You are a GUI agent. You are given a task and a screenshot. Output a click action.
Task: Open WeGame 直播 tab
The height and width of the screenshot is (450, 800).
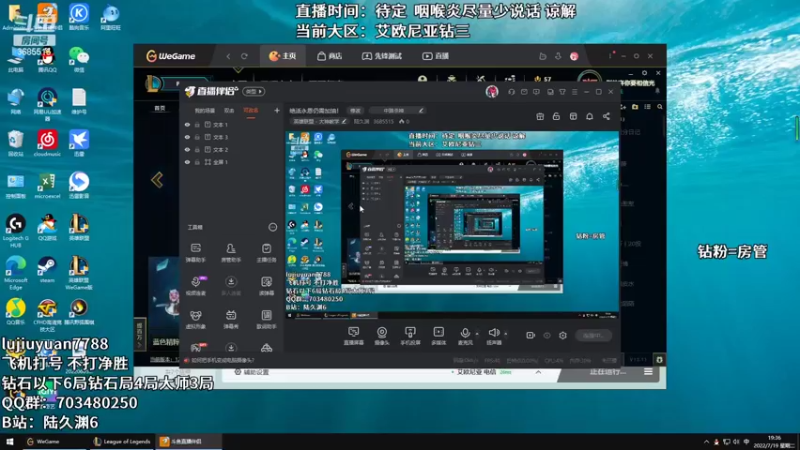point(436,56)
